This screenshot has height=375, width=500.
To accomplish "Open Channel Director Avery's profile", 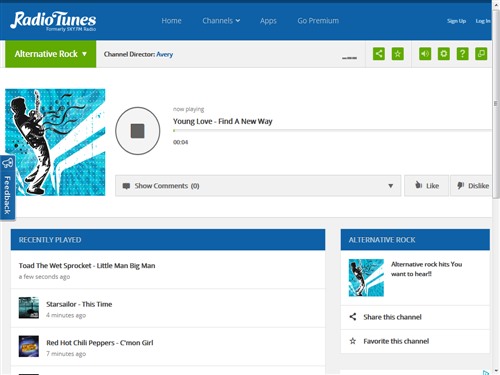I will coord(165,54).
